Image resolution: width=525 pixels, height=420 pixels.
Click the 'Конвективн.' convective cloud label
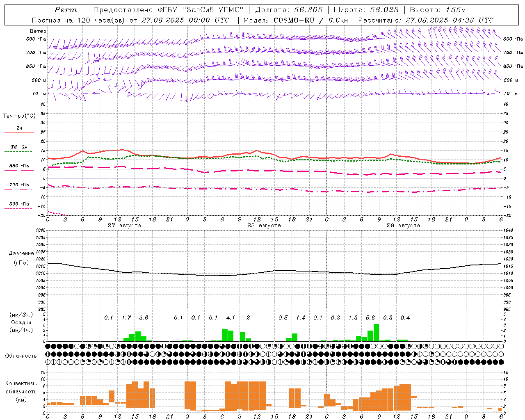tap(21, 383)
